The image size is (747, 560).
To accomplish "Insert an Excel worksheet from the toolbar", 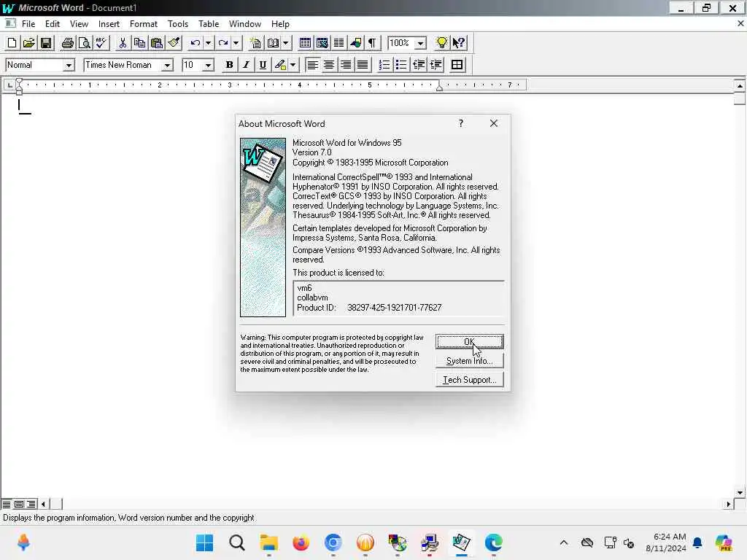I will point(322,43).
